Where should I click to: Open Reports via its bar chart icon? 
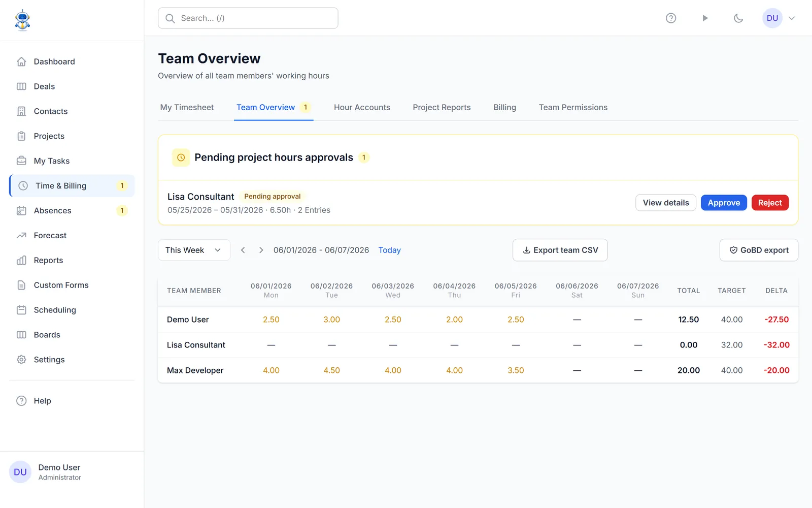pos(21,261)
